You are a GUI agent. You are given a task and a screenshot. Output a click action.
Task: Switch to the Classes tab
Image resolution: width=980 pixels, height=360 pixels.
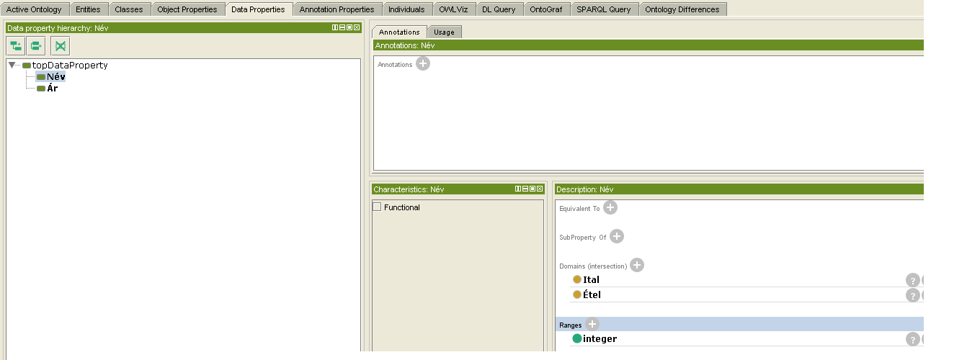(x=129, y=9)
